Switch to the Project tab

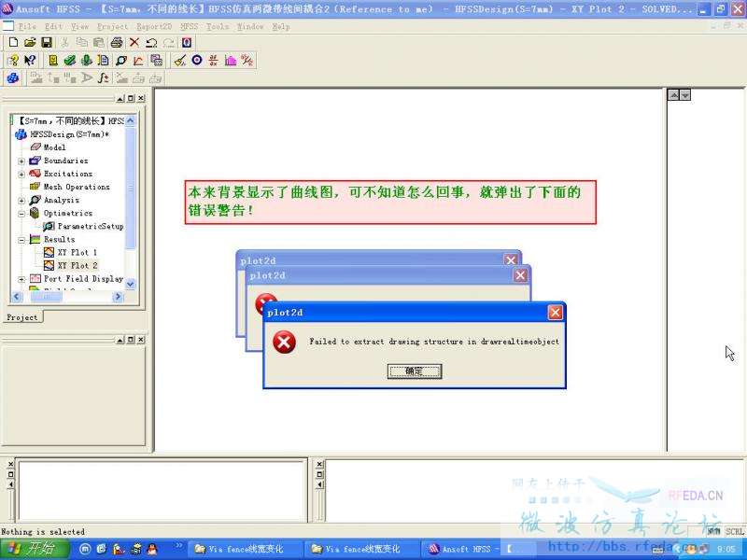[21, 317]
